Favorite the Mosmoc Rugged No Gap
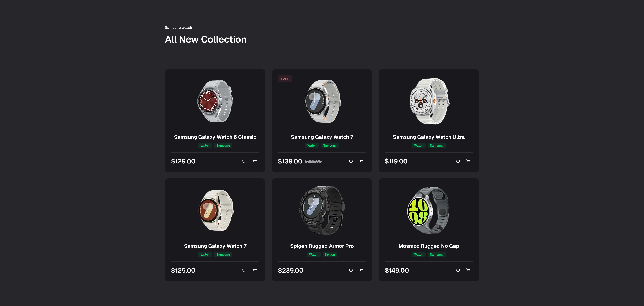The image size is (644, 306). click(x=458, y=270)
